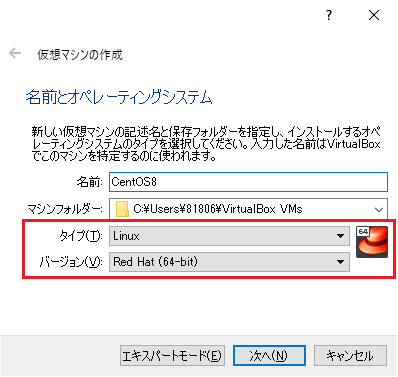Click the 次へ(N) button
Image resolution: width=398 pixels, height=377 pixels.
pyautogui.click(x=269, y=356)
